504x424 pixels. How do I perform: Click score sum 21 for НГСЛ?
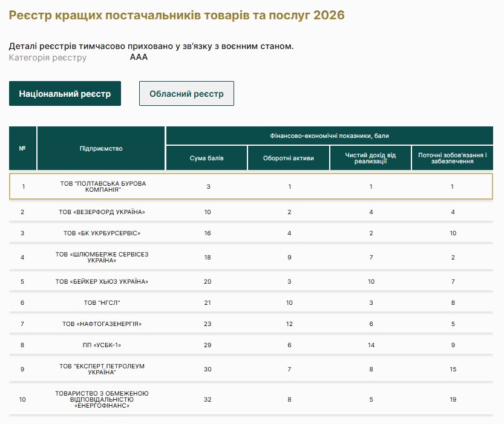coord(208,302)
